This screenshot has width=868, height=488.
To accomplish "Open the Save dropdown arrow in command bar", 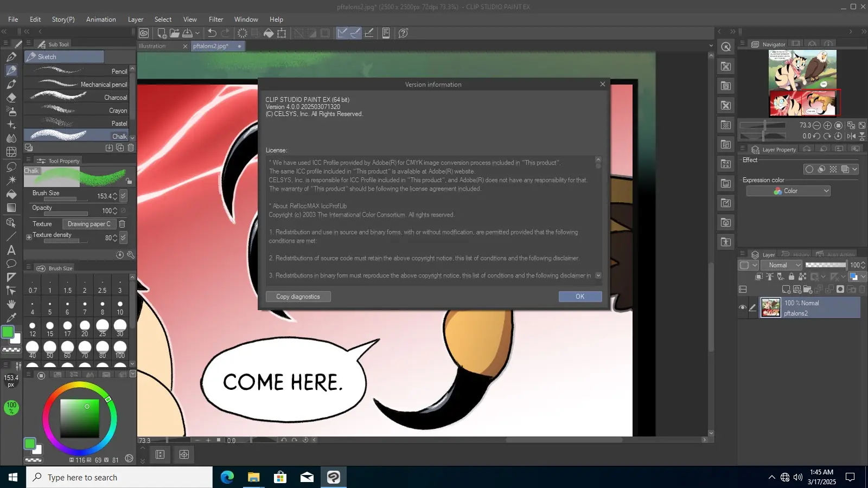I will tap(197, 33).
